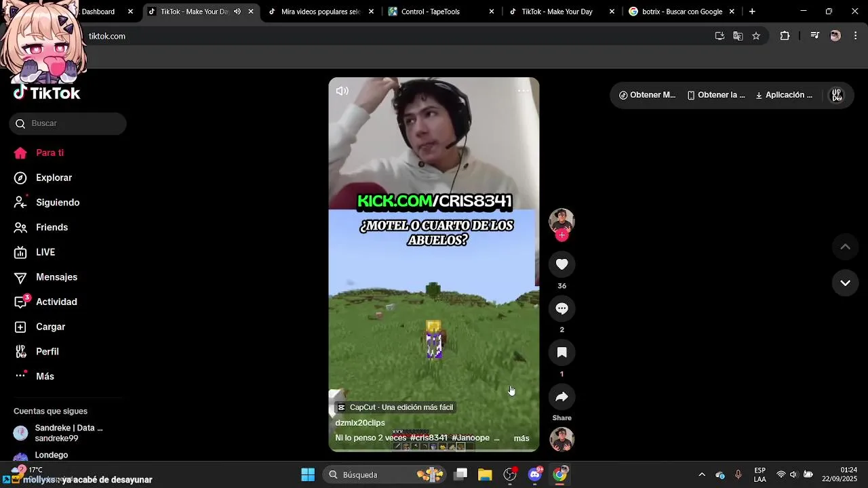Viewport: 868px width, 488px height.
Task: Open dzmix20clips username link
Action: click(x=360, y=423)
